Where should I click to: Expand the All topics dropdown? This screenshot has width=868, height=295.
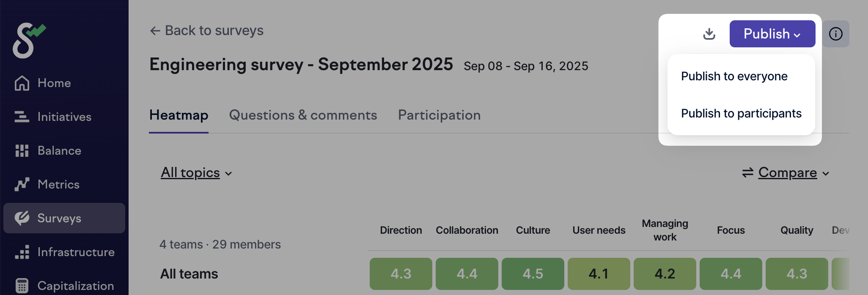pos(196,173)
